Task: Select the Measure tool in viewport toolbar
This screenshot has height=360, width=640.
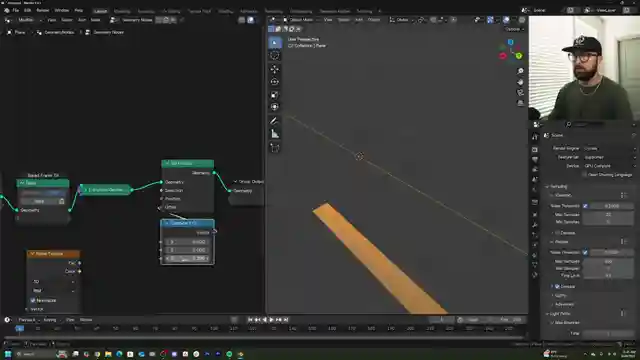Action: tap(275, 134)
